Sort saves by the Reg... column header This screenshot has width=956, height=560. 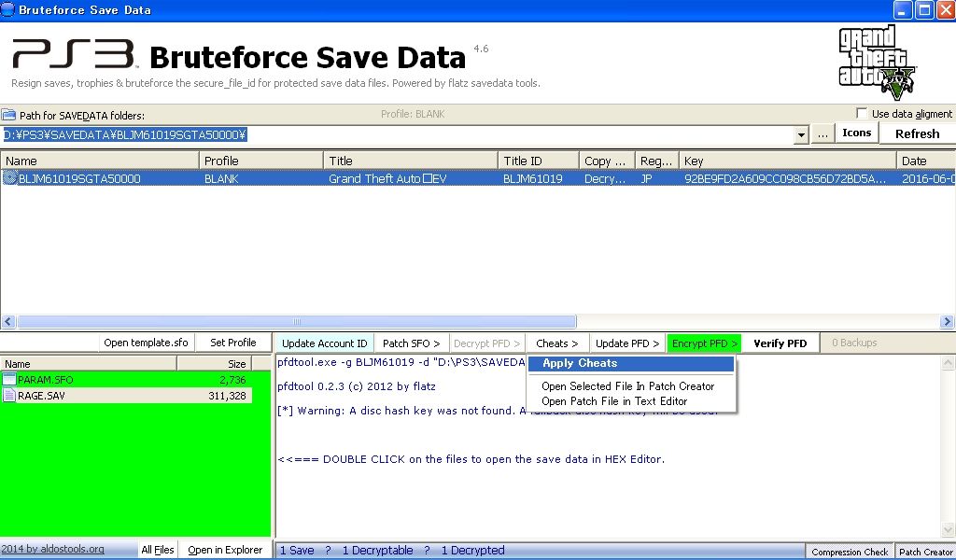pos(656,161)
